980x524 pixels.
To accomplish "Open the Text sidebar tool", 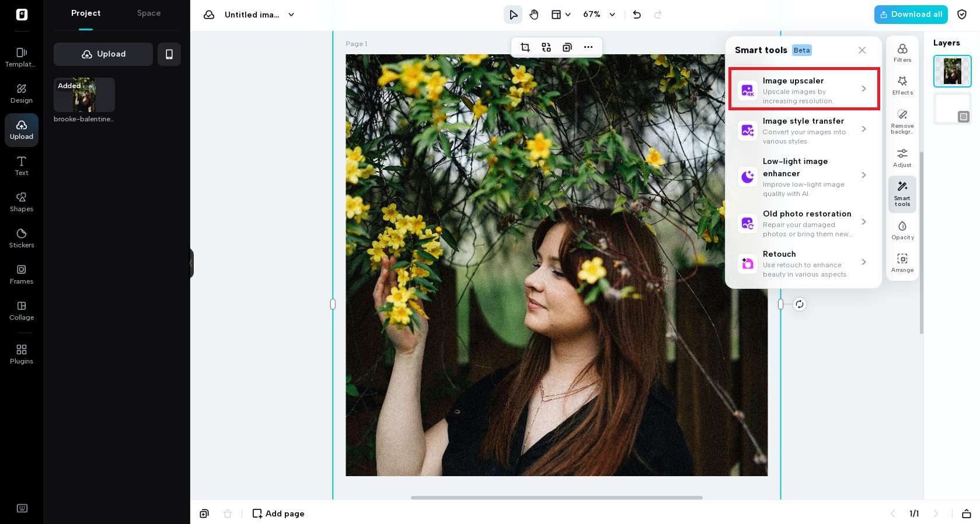I will coord(22,166).
